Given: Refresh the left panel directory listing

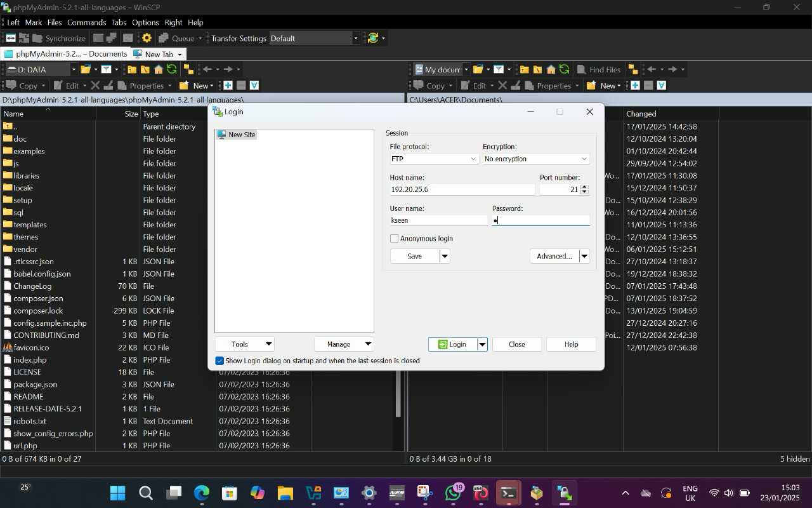Looking at the screenshot, I should coord(171,69).
